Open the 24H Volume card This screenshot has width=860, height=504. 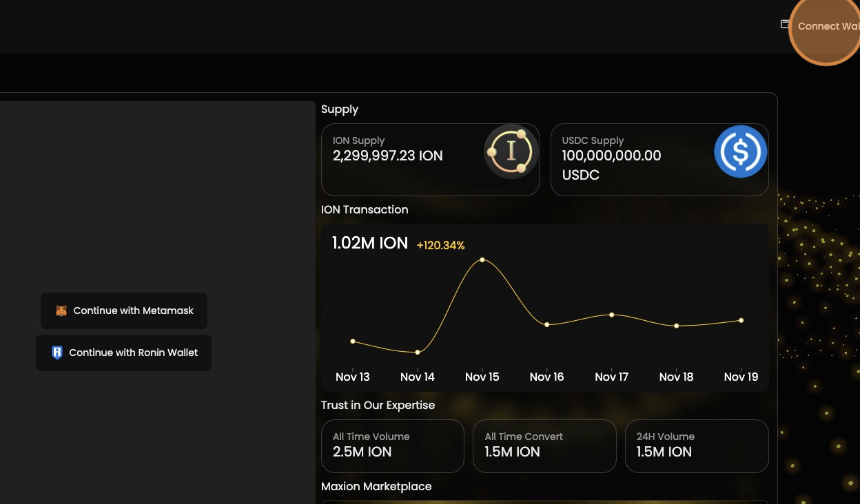tap(696, 446)
